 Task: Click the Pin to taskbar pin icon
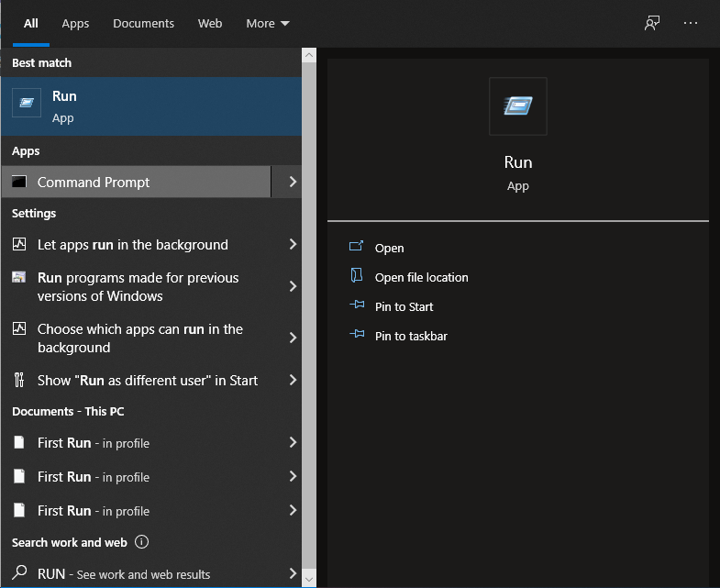[357, 334]
